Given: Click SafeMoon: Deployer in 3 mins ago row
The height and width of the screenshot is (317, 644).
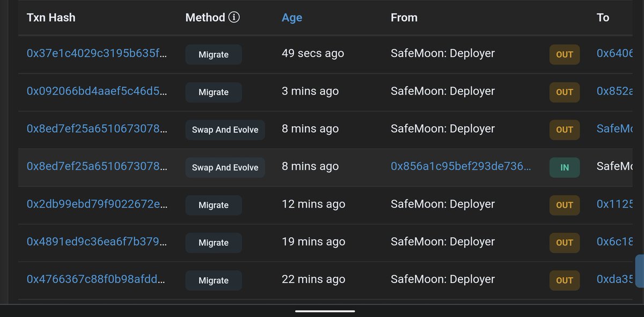Looking at the screenshot, I should coord(443,91).
